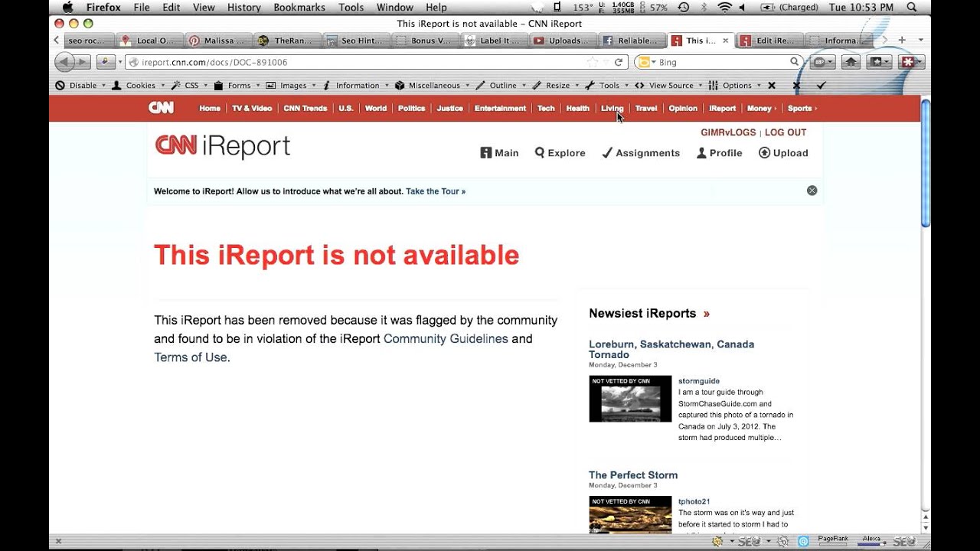Dismiss the welcome banner with the X icon
Viewport: 980px width, 551px height.
(x=812, y=191)
